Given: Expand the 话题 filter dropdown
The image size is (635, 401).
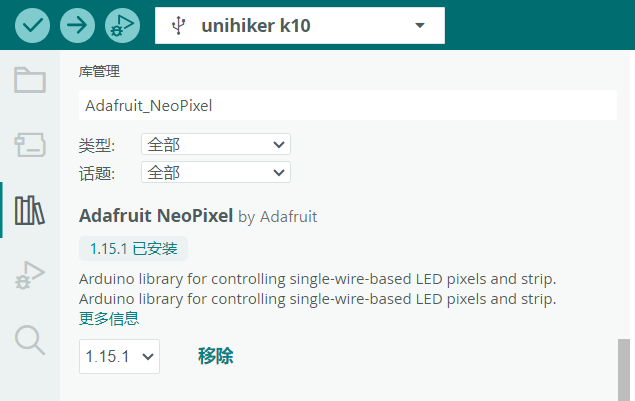Looking at the screenshot, I should [216, 172].
